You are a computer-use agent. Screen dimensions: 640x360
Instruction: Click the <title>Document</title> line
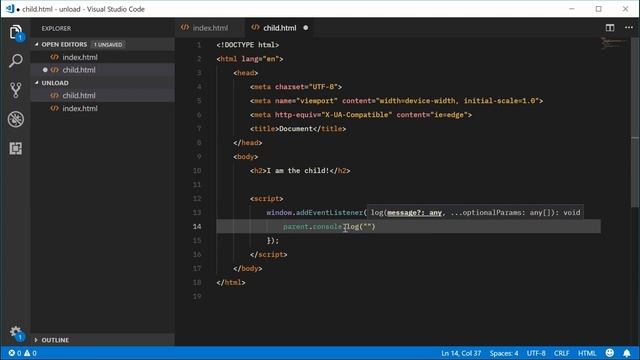[x=298, y=129]
